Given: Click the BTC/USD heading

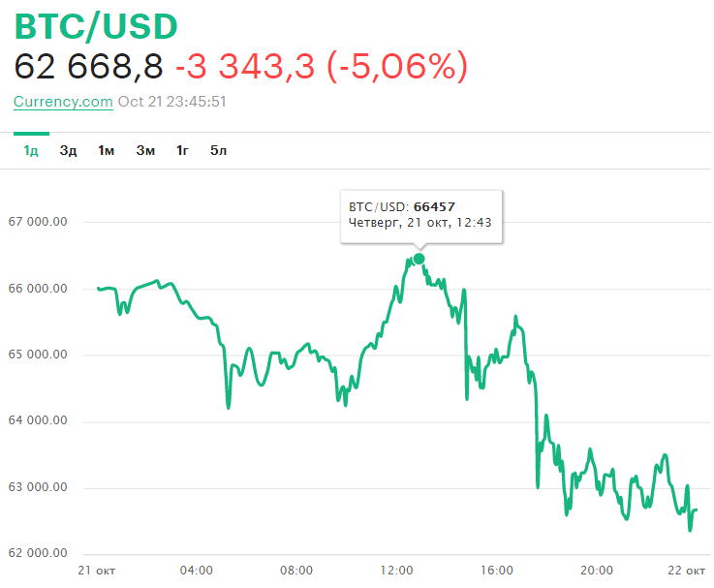Looking at the screenshot, I should tap(97, 27).
